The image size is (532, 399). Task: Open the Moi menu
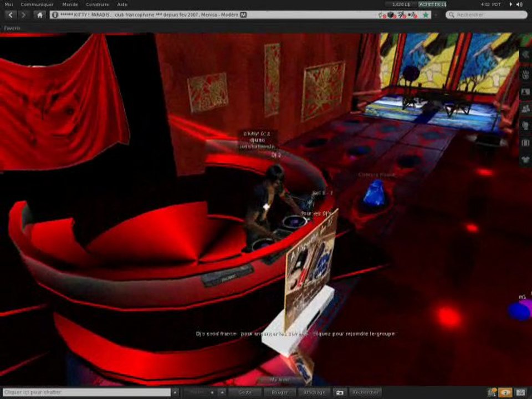coord(9,4)
